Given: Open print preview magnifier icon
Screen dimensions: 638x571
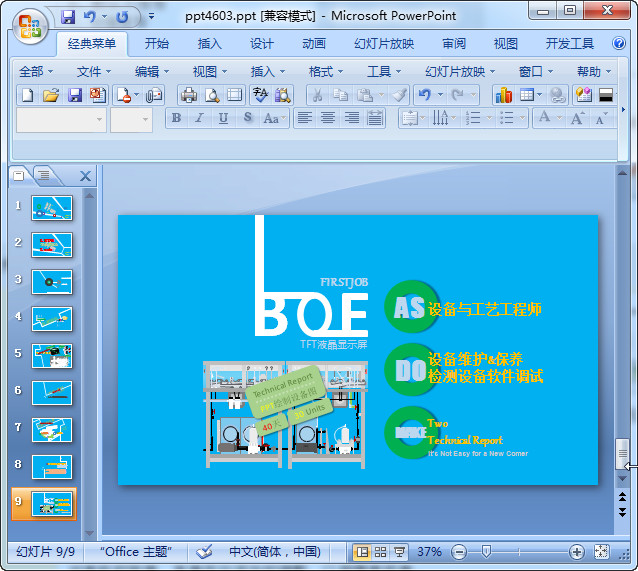Looking at the screenshot, I should pyautogui.click(x=212, y=95).
